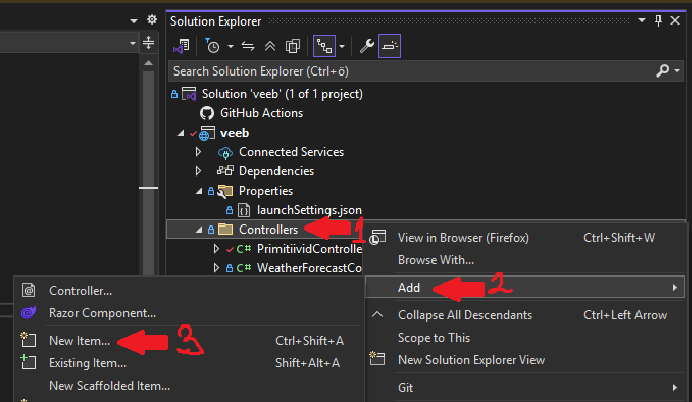This screenshot has width=692, height=402.
Task: Click the Collapse All toolbar icon
Action: tap(270, 46)
